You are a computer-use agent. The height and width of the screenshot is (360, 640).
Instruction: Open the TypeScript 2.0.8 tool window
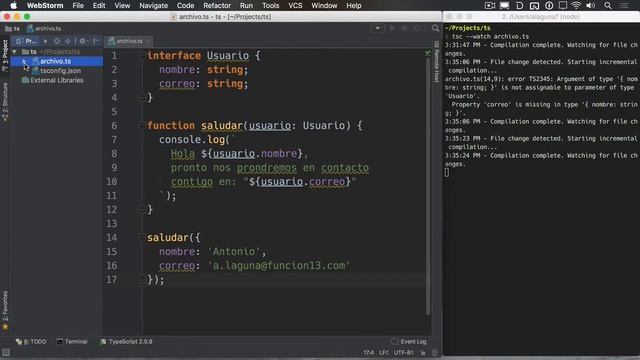click(x=126, y=342)
